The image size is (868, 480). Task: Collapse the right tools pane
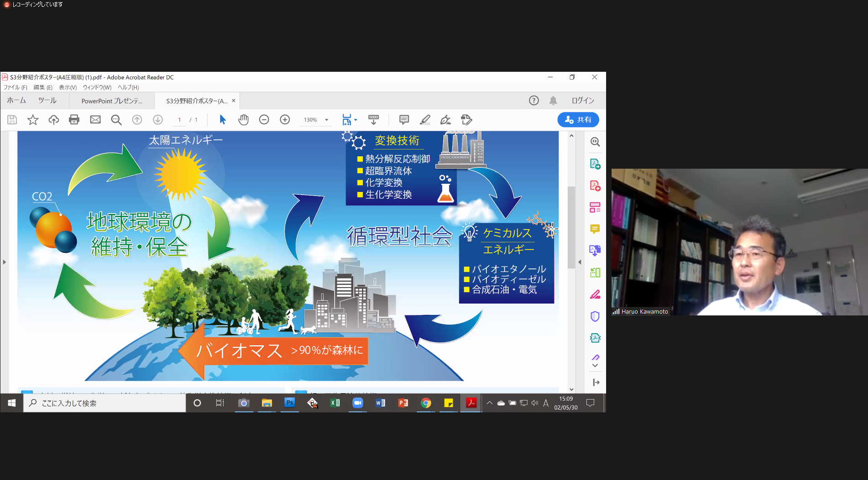point(596,383)
